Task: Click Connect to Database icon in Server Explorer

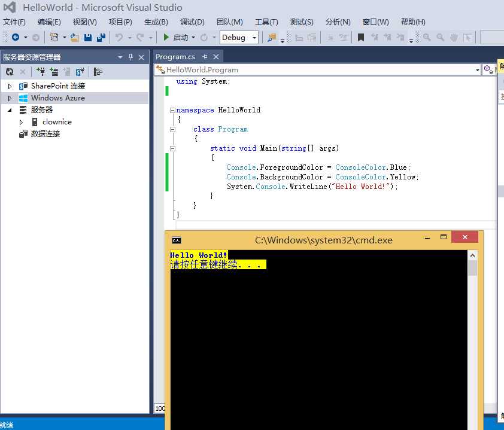Action: (x=41, y=72)
